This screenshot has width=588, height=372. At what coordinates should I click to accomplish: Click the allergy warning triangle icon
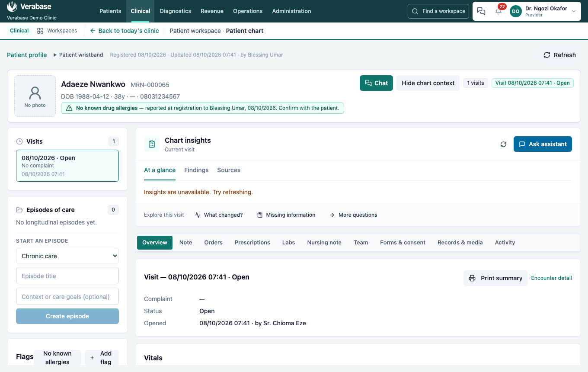tap(69, 108)
